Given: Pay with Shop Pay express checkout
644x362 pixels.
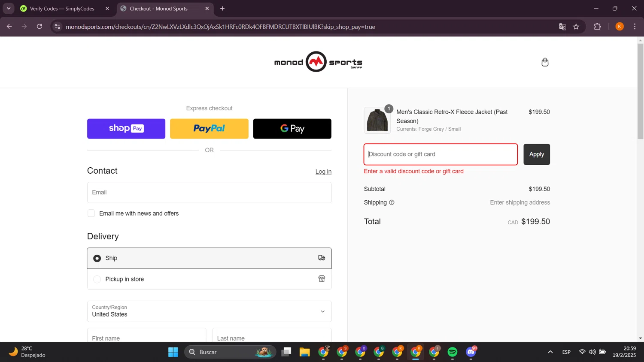Looking at the screenshot, I should click(x=126, y=129).
